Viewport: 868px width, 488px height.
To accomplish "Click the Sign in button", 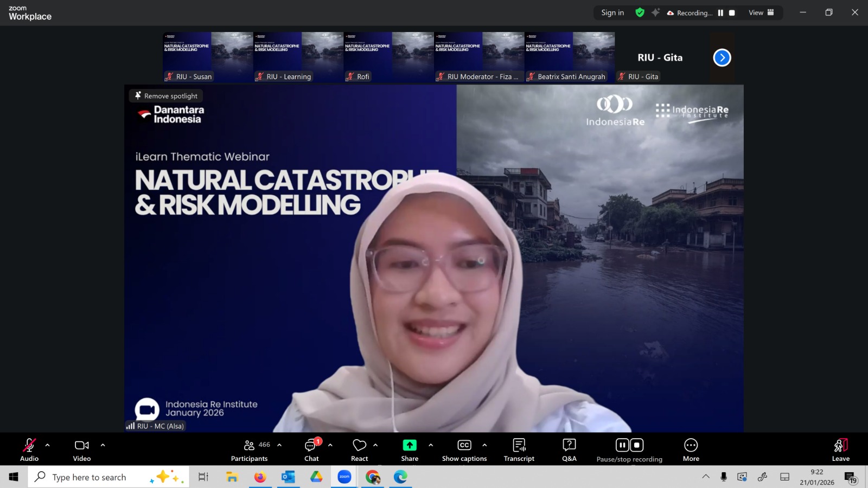I will click(x=612, y=12).
